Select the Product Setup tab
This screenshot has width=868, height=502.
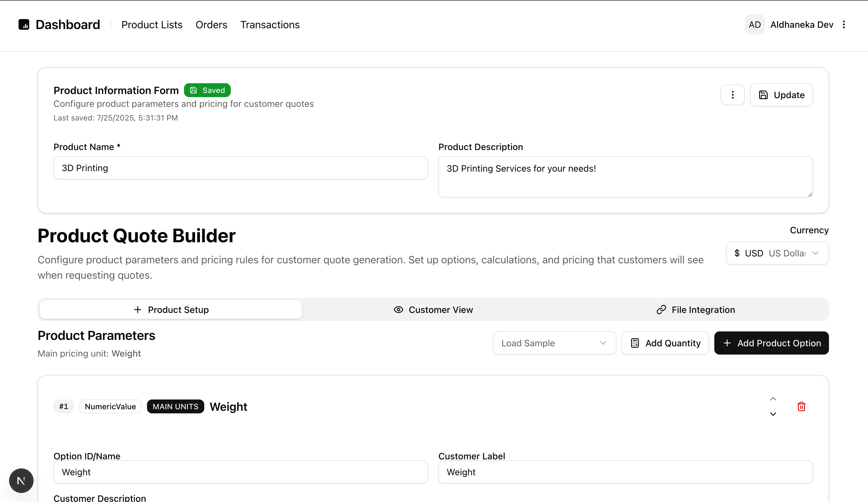click(171, 310)
